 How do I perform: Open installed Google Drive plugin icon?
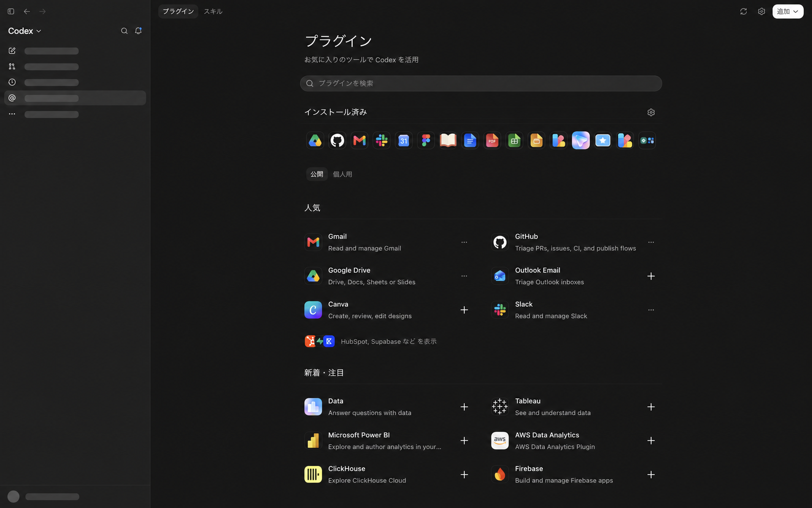point(315,140)
